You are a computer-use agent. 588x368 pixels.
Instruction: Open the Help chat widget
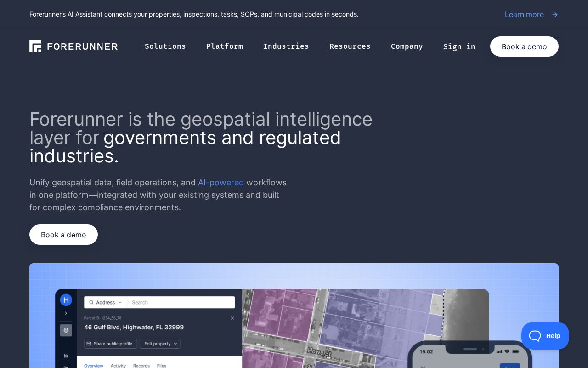pos(545,336)
